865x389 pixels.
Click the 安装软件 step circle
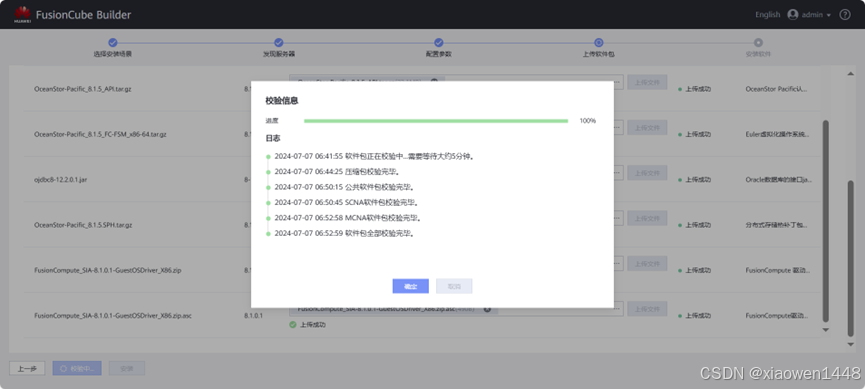pos(759,42)
